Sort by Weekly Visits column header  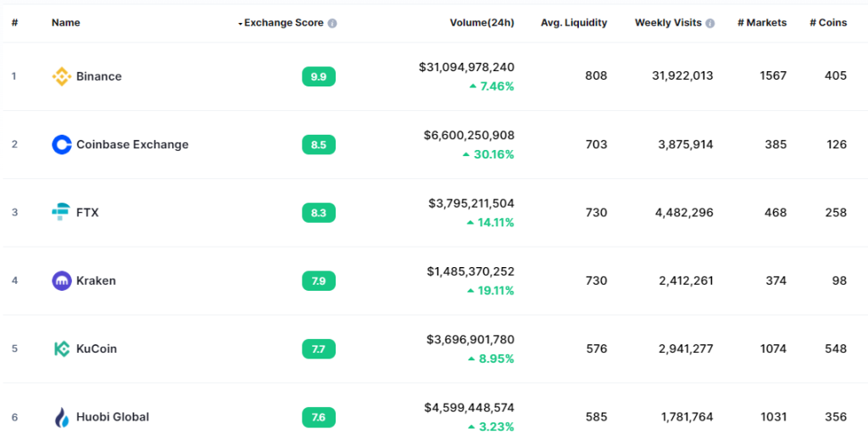coord(668,23)
